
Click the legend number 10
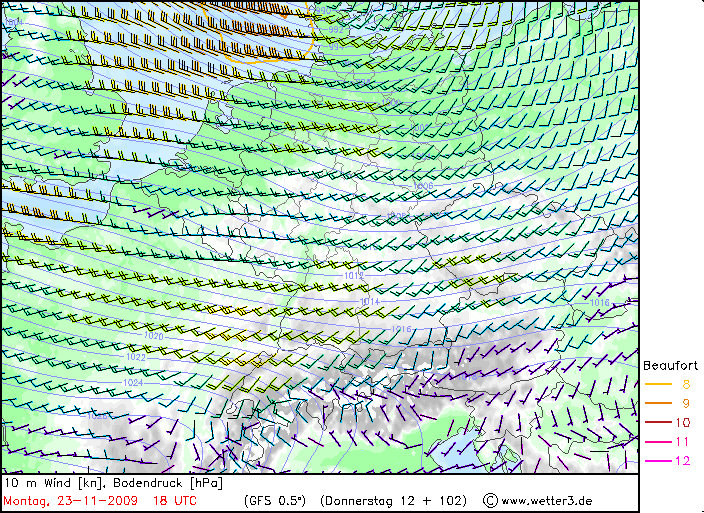tap(682, 422)
